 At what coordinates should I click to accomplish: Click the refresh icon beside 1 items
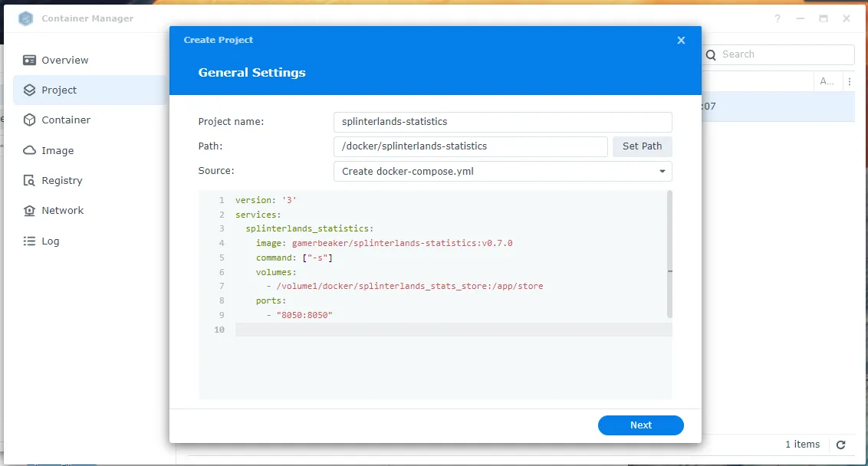[x=840, y=445]
